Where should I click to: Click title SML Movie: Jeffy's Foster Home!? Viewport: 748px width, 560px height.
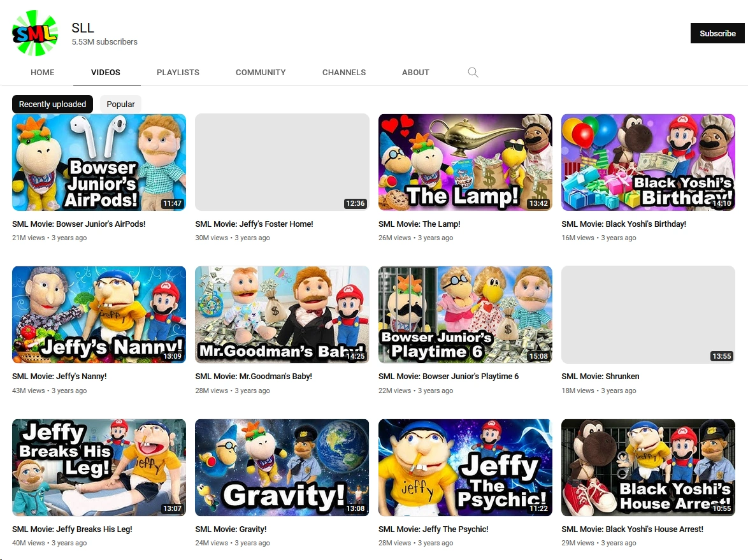254,224
